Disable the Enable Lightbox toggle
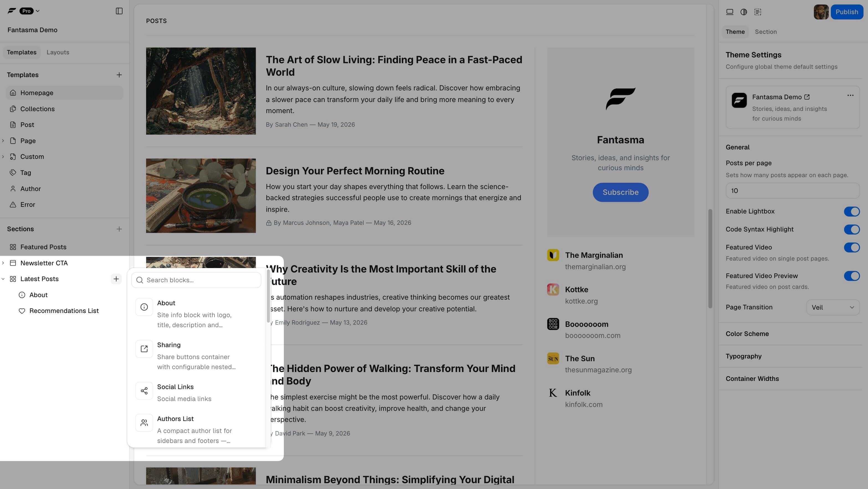The image size is (868, 489). coord(852,211)
